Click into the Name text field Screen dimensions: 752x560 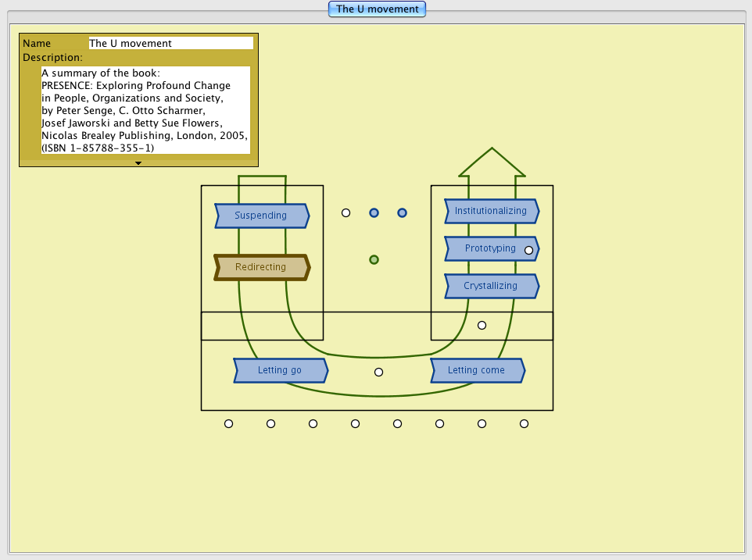click(170, 44)
